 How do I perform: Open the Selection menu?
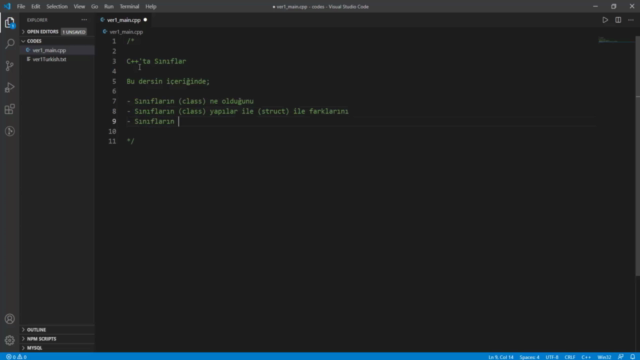57,7
